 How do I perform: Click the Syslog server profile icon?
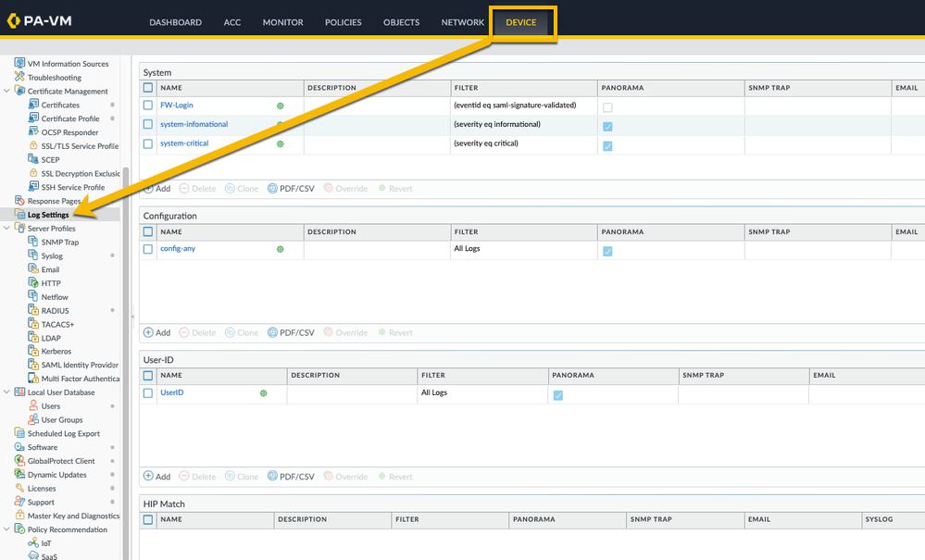pos(33,255)
